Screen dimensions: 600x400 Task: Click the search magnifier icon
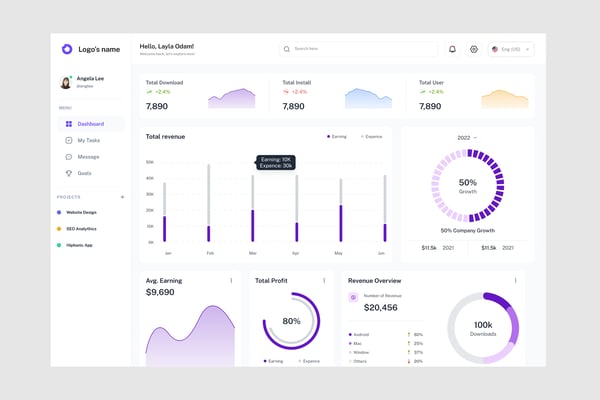tap(287, 49)
